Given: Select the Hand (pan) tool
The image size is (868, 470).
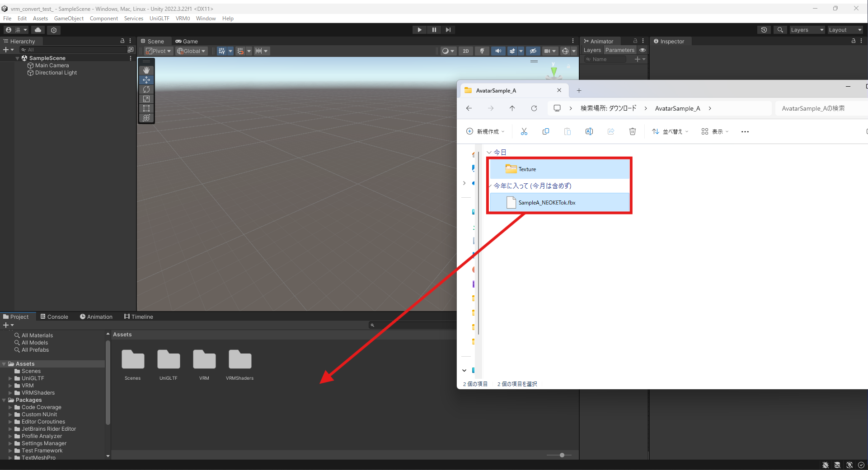Looking at the screenshot, I should click(x=146, y=70).
